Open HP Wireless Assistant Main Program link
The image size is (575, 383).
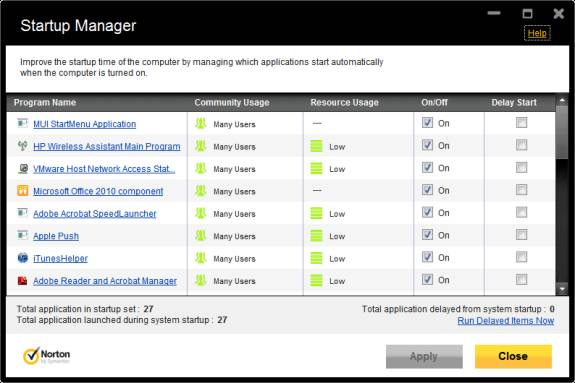(x=107, y=146)
